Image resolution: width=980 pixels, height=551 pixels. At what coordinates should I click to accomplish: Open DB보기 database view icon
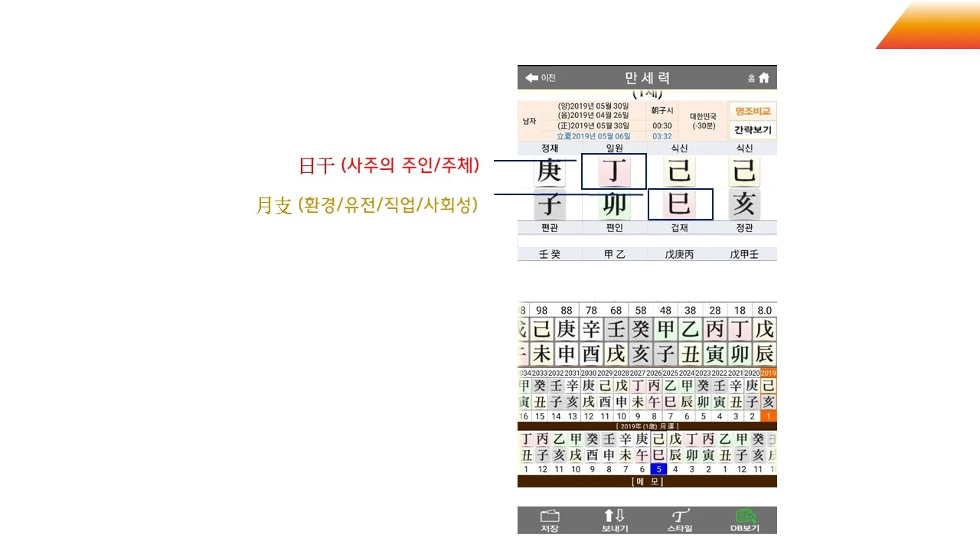coord(745,519)
